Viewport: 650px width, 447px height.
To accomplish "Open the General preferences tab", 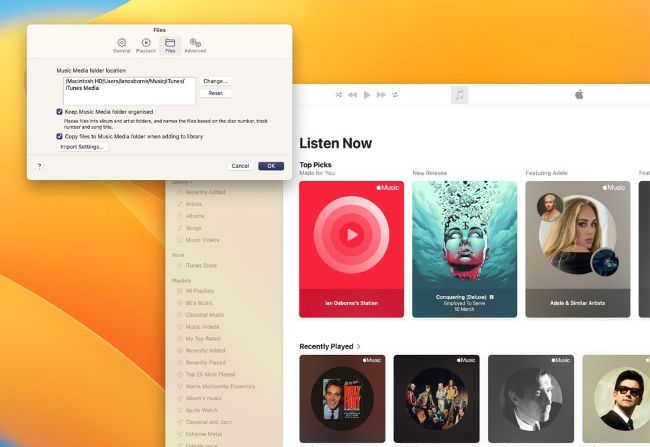I will click(121, 46).
